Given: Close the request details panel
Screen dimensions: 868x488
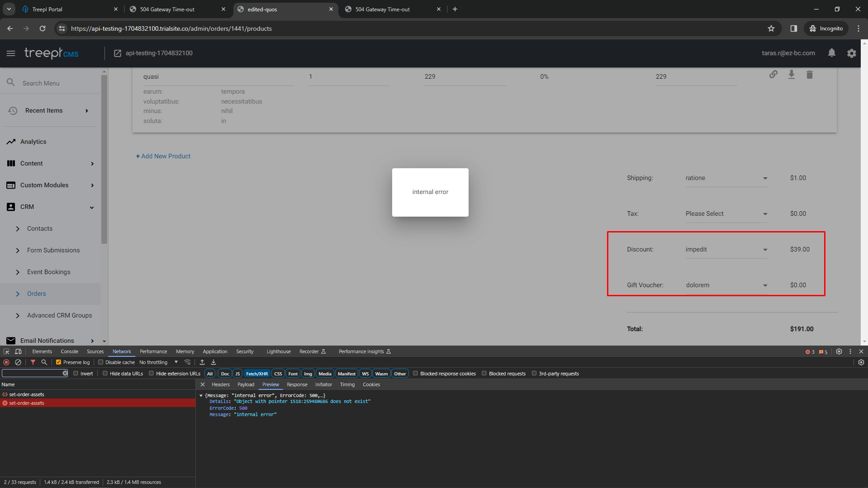Looking at the screenshot, I should click(x=203, y=384).
